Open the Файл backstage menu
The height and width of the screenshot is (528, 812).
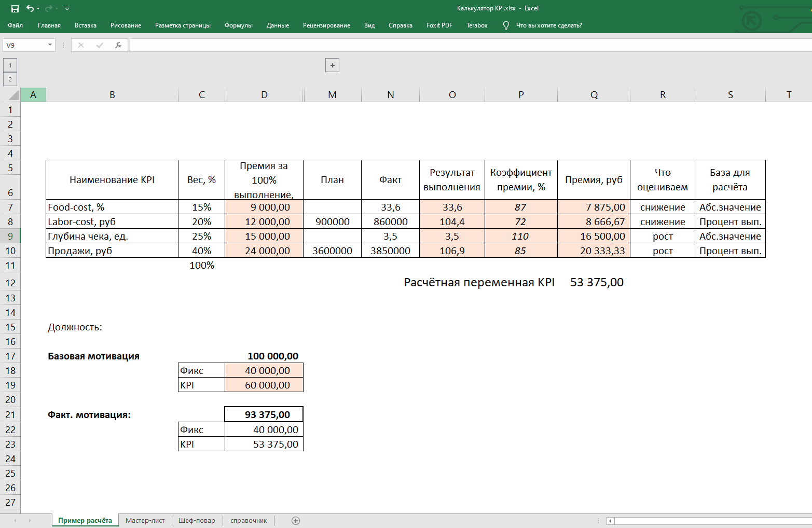pos(15,25)
